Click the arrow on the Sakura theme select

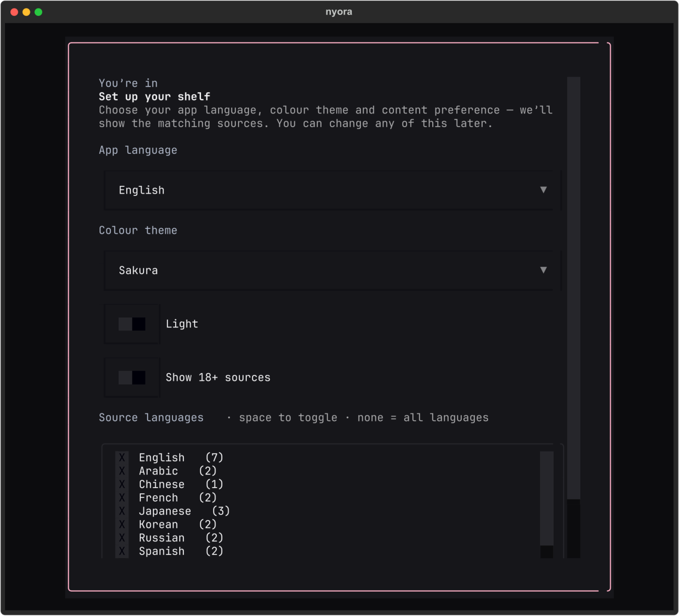point(543,270)
